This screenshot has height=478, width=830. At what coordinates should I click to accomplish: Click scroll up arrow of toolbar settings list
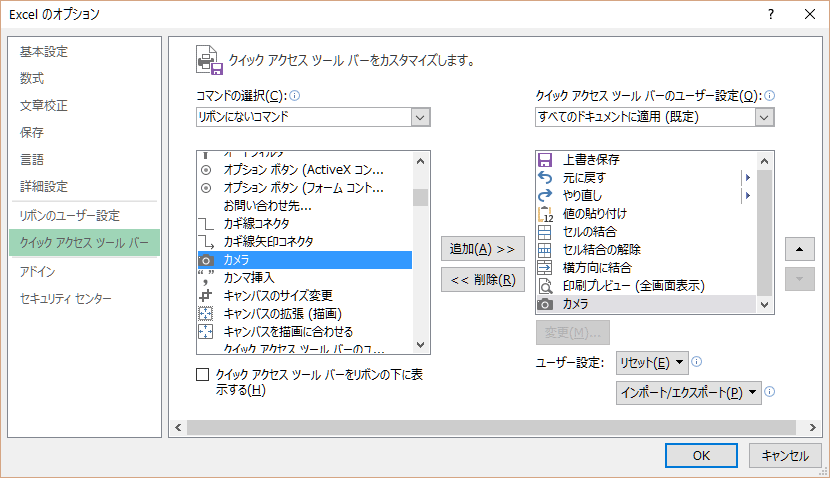[x=764, y=161]
